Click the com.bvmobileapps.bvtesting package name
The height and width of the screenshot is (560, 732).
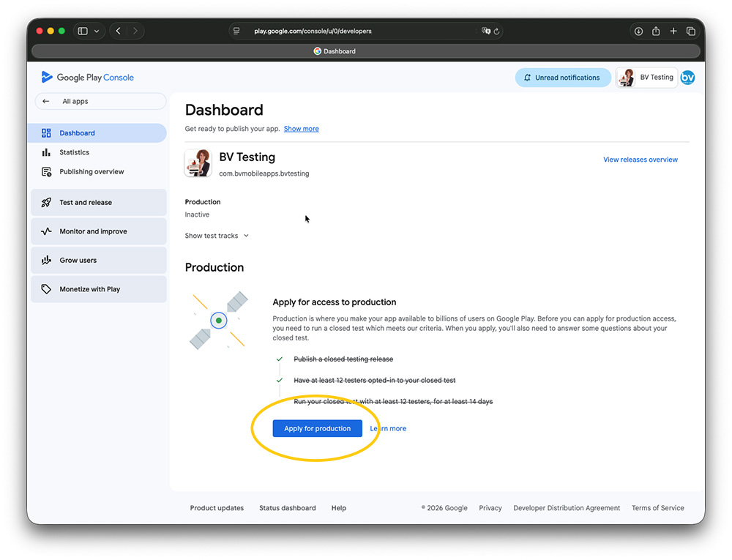pyautogui.click(x=264, y=173)
